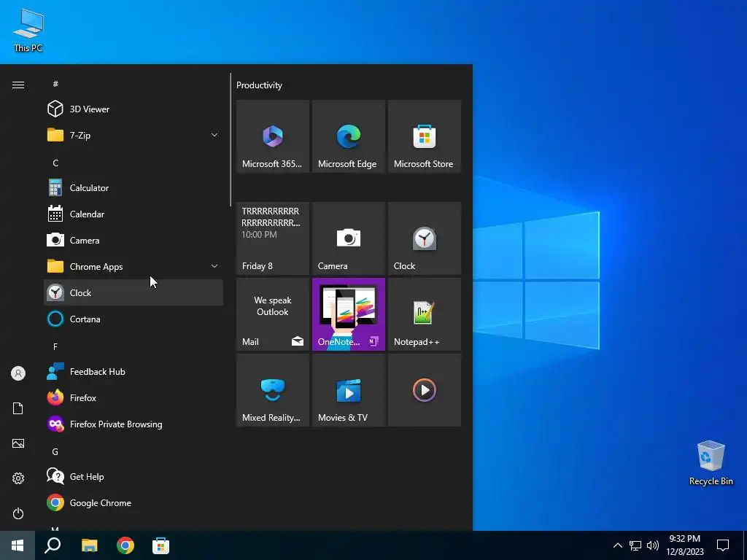Open the volume tray icon
Viewport: 747px width, 560px height.
653,545
